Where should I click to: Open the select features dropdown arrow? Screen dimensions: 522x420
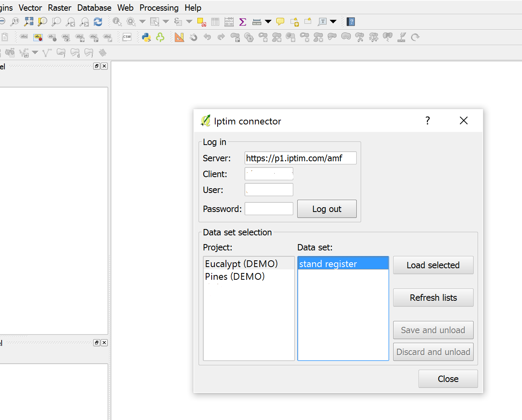[165, 22]
